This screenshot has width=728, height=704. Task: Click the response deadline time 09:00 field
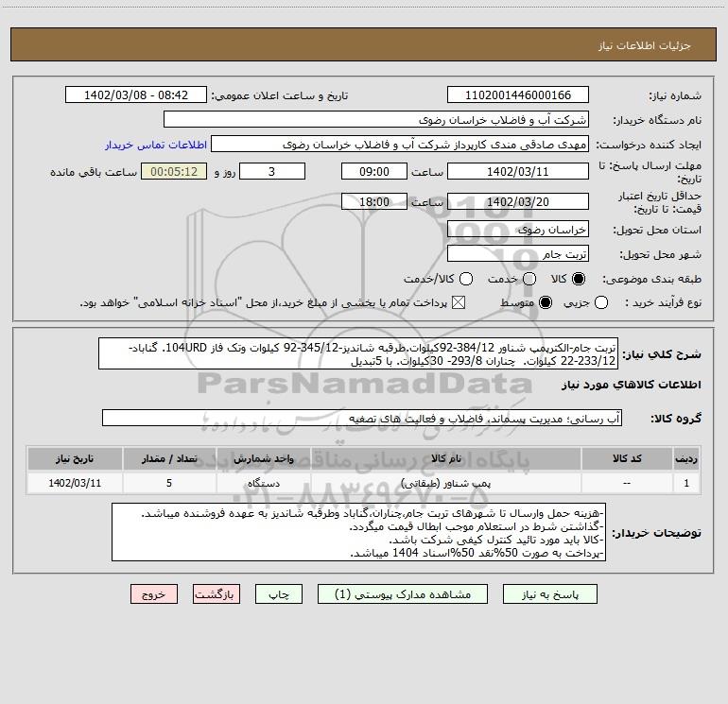pyautogui.click(x=374, y=171)
